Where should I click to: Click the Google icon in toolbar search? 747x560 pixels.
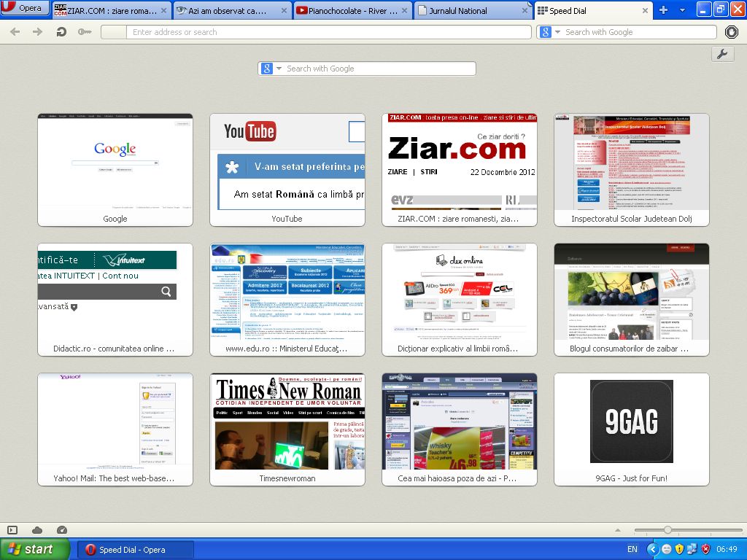[x=546, y=32]
